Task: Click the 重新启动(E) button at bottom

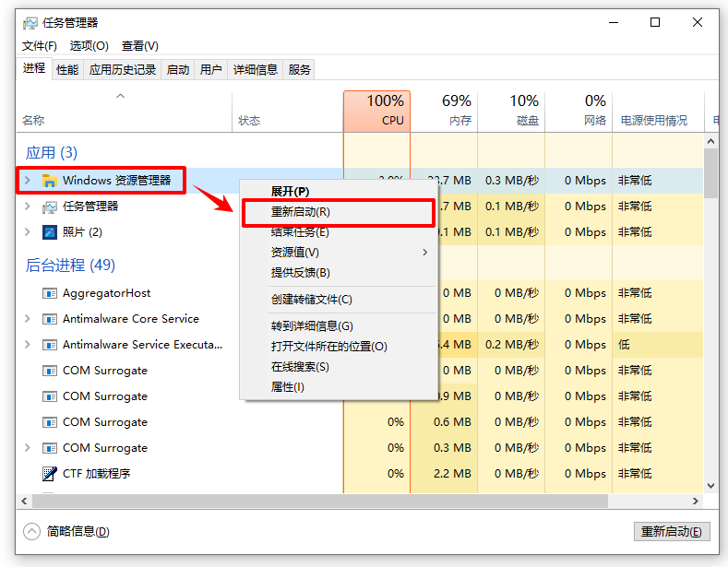Action: tap(672, 531)
